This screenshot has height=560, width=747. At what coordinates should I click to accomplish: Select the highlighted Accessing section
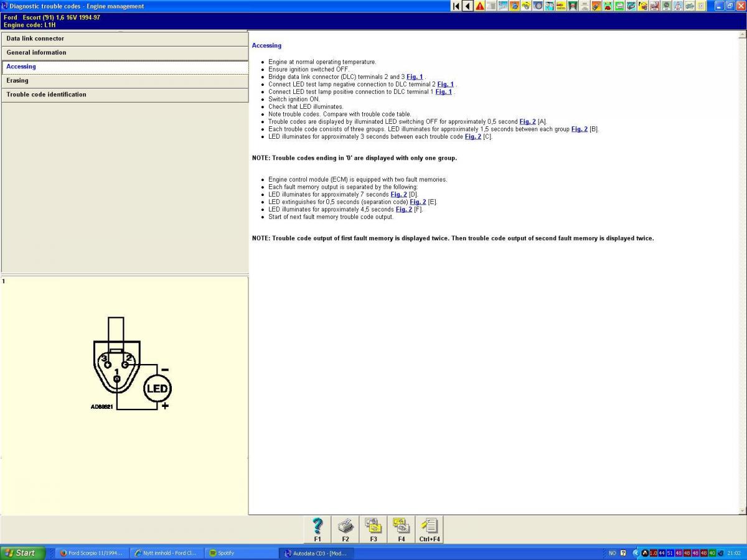pos(125,67)
